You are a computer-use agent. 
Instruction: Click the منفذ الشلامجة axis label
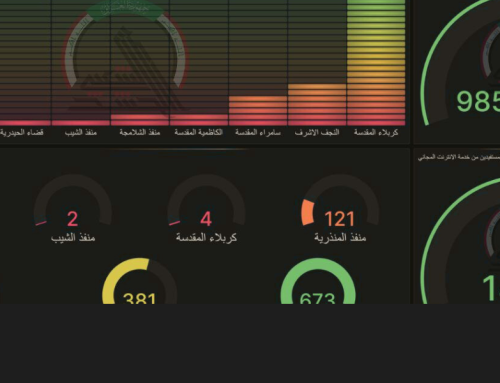pos(140,132)
